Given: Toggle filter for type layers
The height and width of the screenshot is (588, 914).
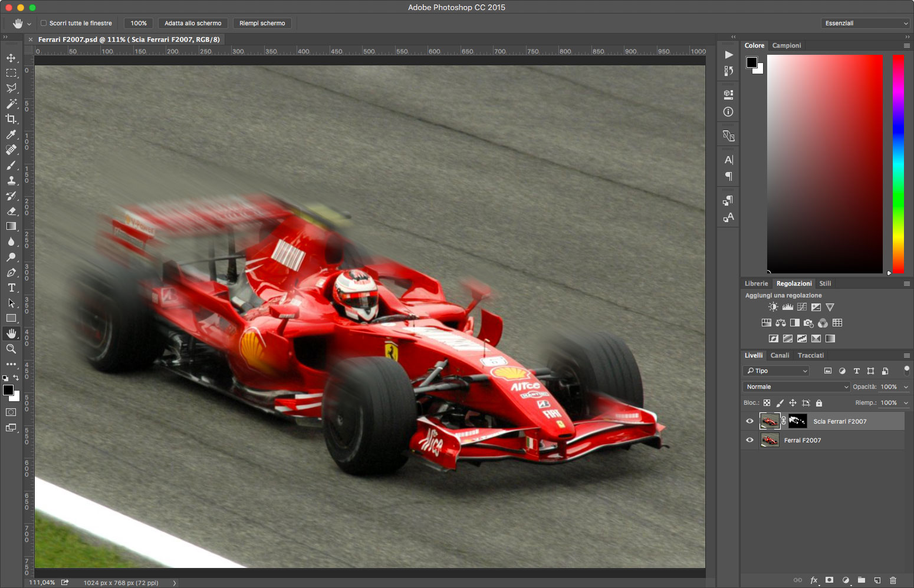Looking at the screenshot, I should coord(856,371).
